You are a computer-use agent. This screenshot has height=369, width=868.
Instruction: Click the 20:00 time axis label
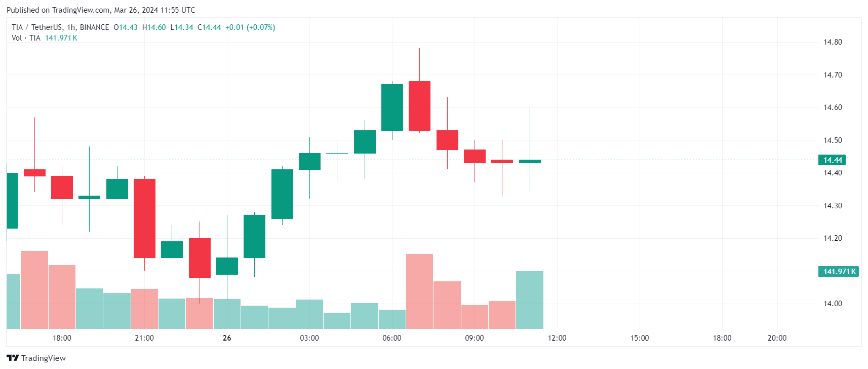tap(777, 338)
